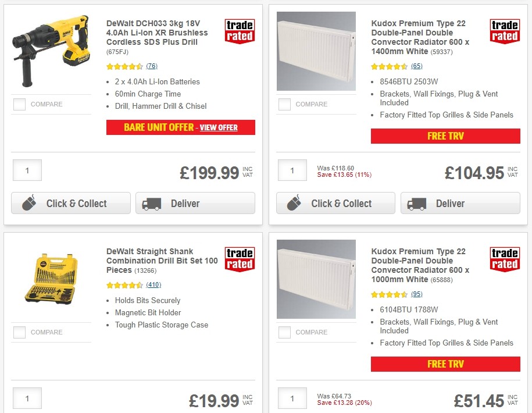The height and width of the screenshot is (413, 532).
Task: Click the Trade Rated badge on the 1000mm radiator
Action: point(505,260)
